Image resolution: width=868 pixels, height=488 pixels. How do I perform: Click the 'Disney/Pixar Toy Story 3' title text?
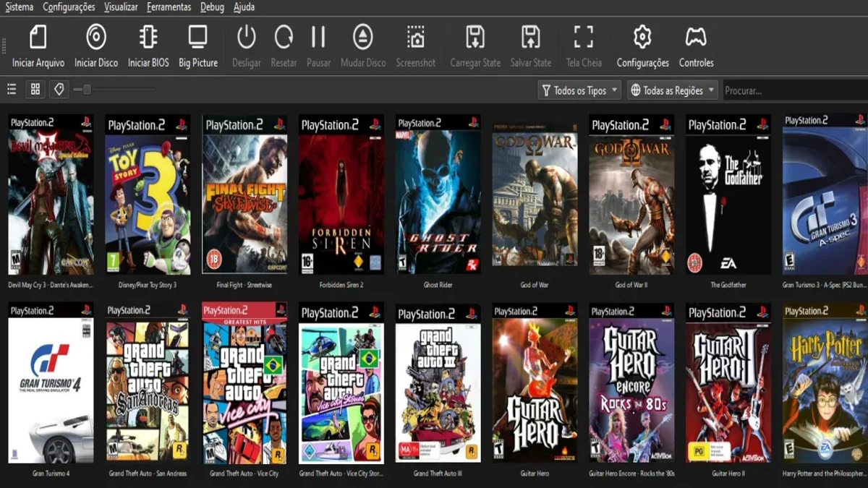point(148,286)
